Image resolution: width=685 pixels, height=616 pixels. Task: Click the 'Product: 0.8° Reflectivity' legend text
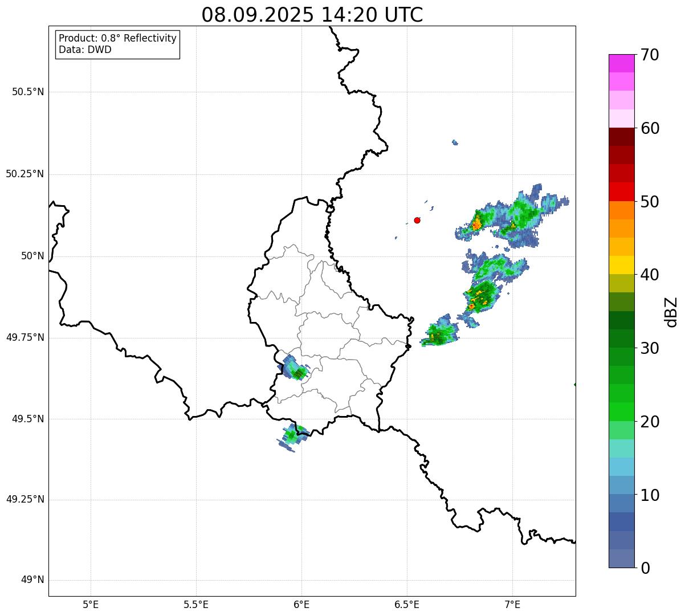pos(117,38)
